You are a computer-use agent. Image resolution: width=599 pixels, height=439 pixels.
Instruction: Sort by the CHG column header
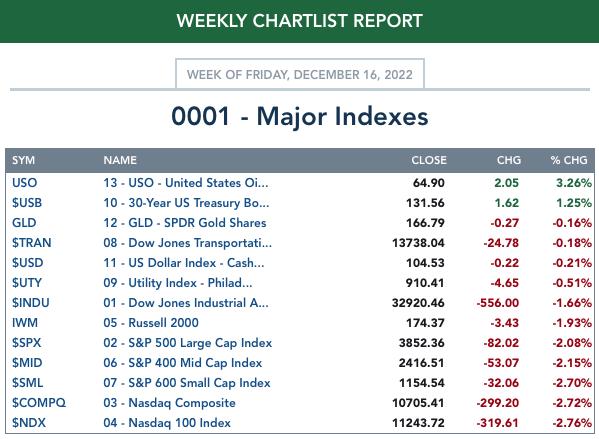(508, 160)
